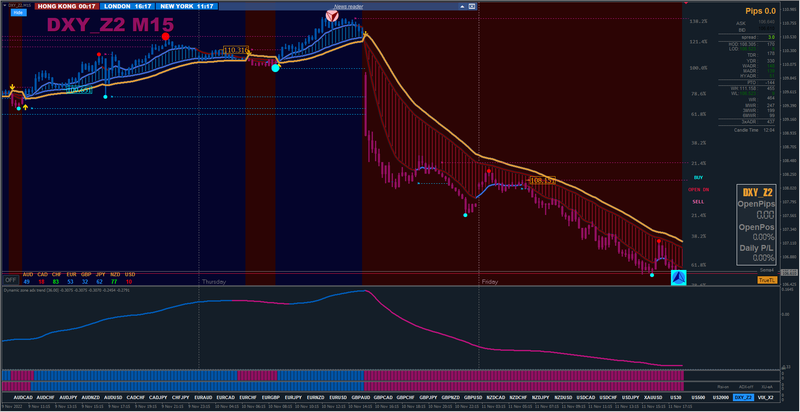This screenshot has height=412, width=800.
Task: Select the highlighted DXY_Z2 symbol button
Action: (743, 397)
